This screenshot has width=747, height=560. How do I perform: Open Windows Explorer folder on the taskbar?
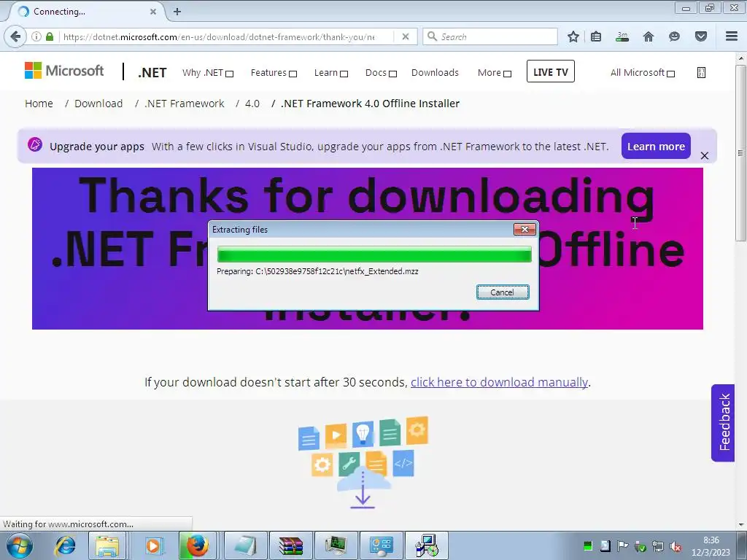click(107, 545)
